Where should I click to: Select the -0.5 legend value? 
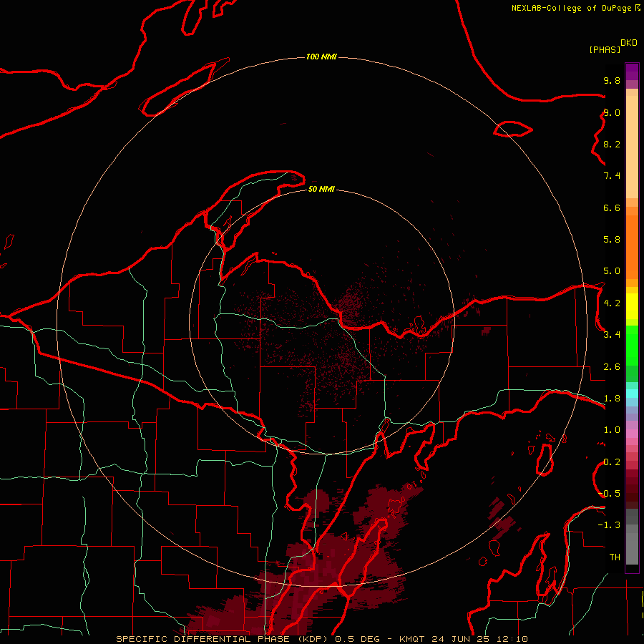(609, 494)
